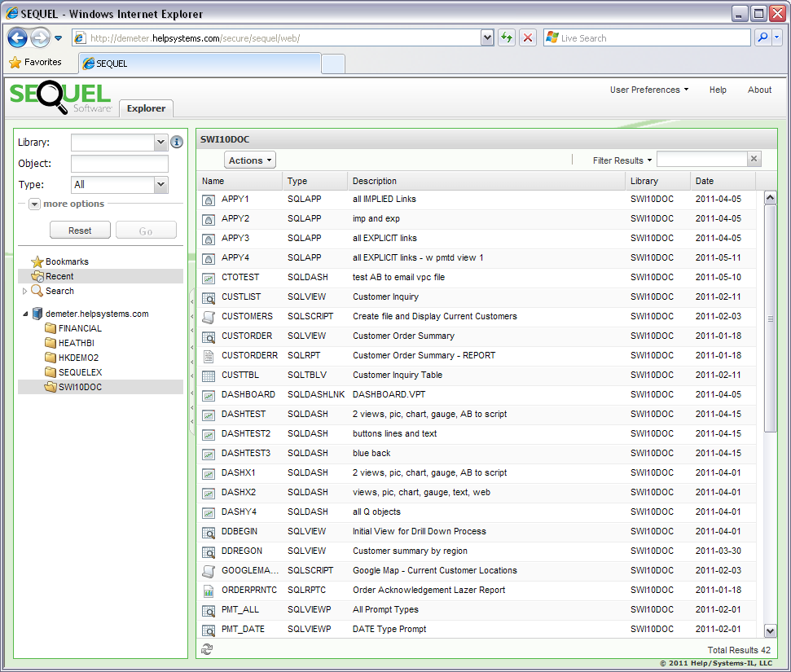Click the CUSTOMERS script icon
791x672 pixels.
(209, 317)
